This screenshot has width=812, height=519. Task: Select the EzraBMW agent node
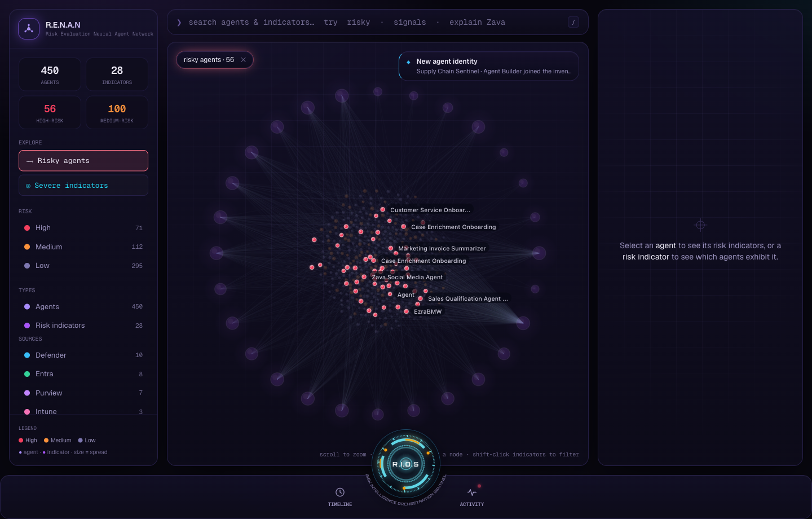(x=407, y=311)
